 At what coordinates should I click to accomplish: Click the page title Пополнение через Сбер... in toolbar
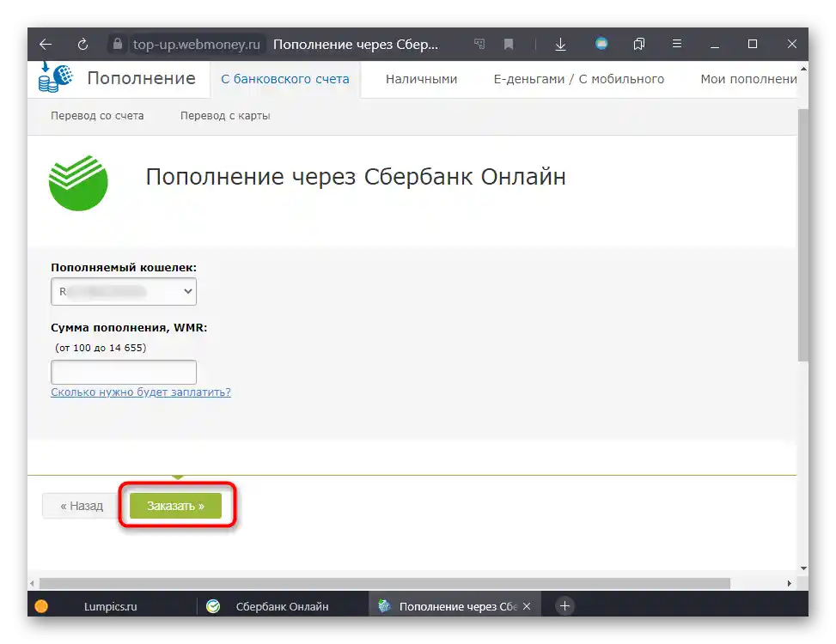pyautogui.click(x=356, y=44)
